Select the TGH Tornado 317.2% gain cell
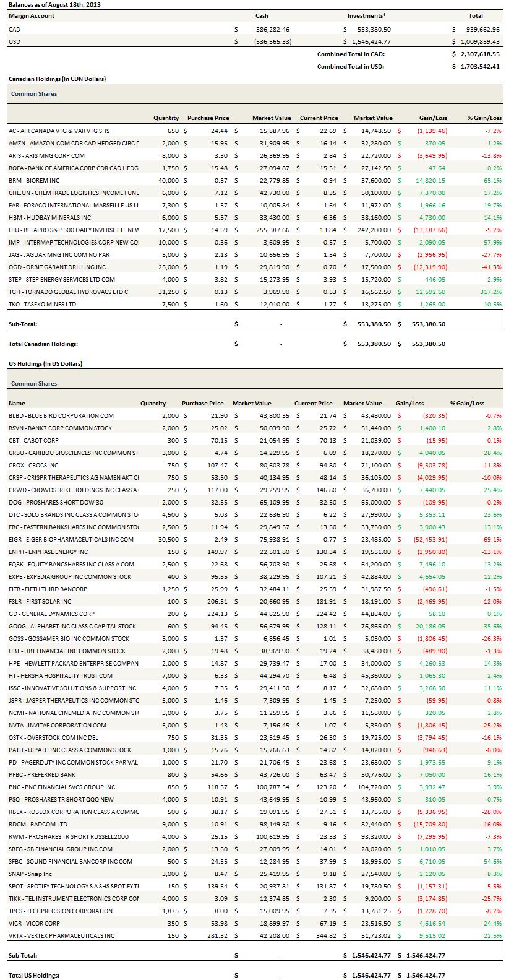The width and height of the screenshot is (514, 980). coord(490,292)
